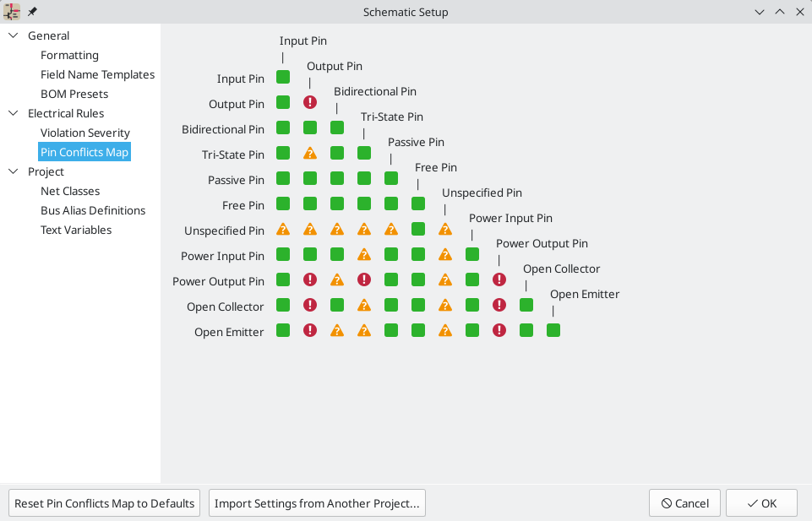
Task: Open the Violation Severity page
Action: pyautogui.click(x=84, y=133)
